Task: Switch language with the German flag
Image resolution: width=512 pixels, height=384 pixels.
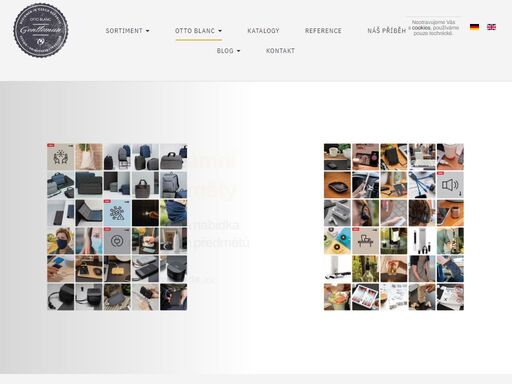Action: coord(474,27)
